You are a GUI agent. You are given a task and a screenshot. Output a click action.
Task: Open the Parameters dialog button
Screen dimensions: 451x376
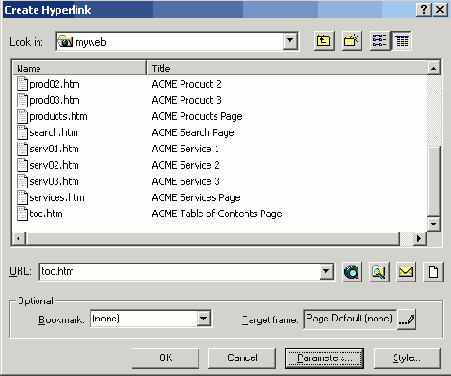(324, 358)
